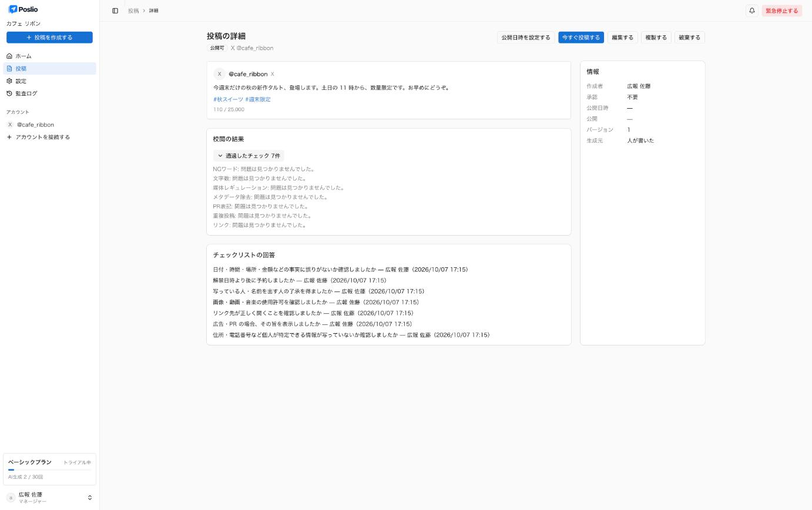Click the X icon beside @cafe_ribbon in sidebar
This screenshot has height=510, width=812.
10,125
